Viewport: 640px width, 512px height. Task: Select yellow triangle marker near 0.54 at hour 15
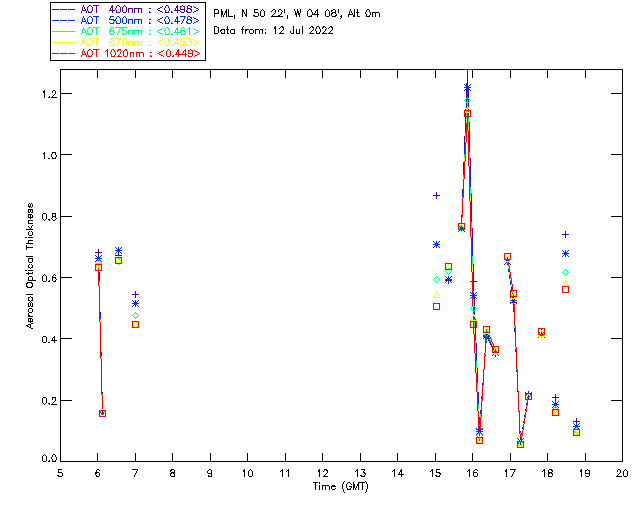(436, 295)
